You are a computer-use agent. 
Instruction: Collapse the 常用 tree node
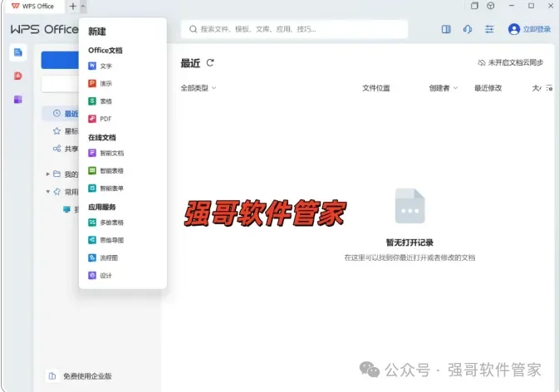pos(48,192)
